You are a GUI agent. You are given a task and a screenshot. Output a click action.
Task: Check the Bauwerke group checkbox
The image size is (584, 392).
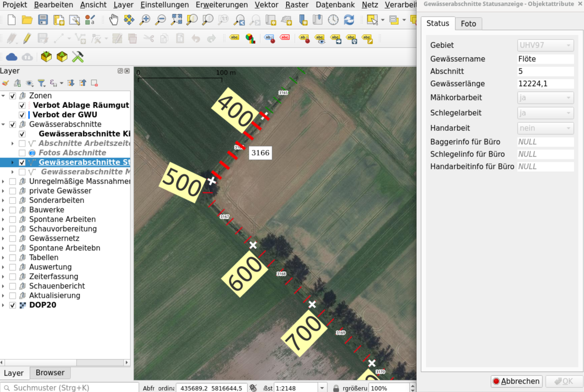coord(13,210)
